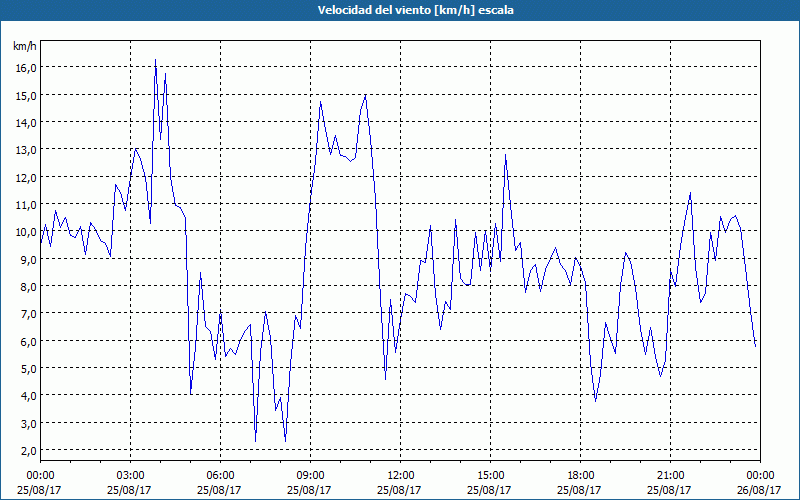The image size is (800, 500).
Task: Click the 'km/h' axis unit label
Action: [24, 46]
